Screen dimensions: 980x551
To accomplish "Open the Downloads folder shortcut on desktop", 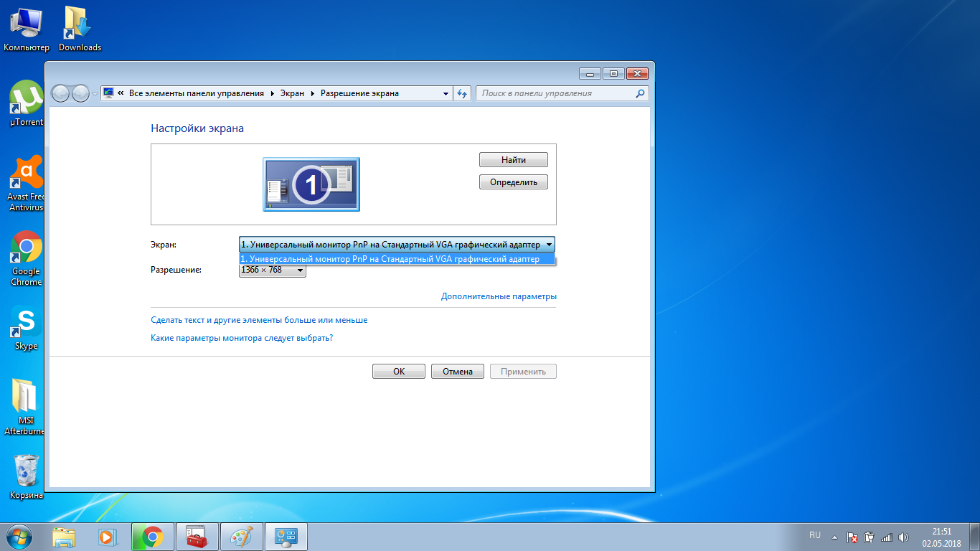I will [80, 29].
